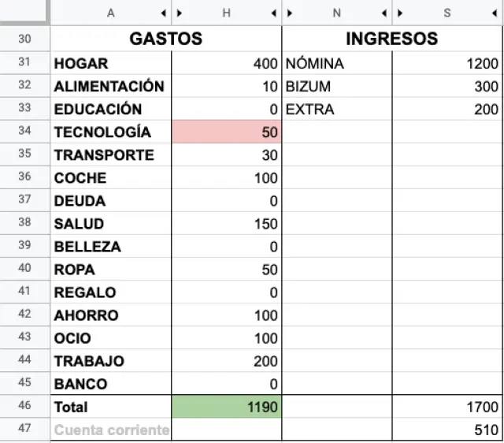Image resolution: width=504 pixels, height=443 pixels.
Task: Select column H header
Action: click(227, 13)
